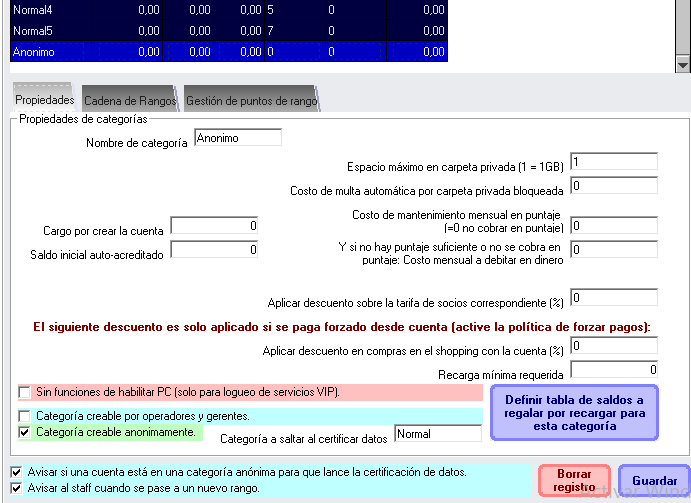The height and width of the screenshot is (503, 691).
Task: Click the Cargo por crear la cuenta field
Action: 214,226
